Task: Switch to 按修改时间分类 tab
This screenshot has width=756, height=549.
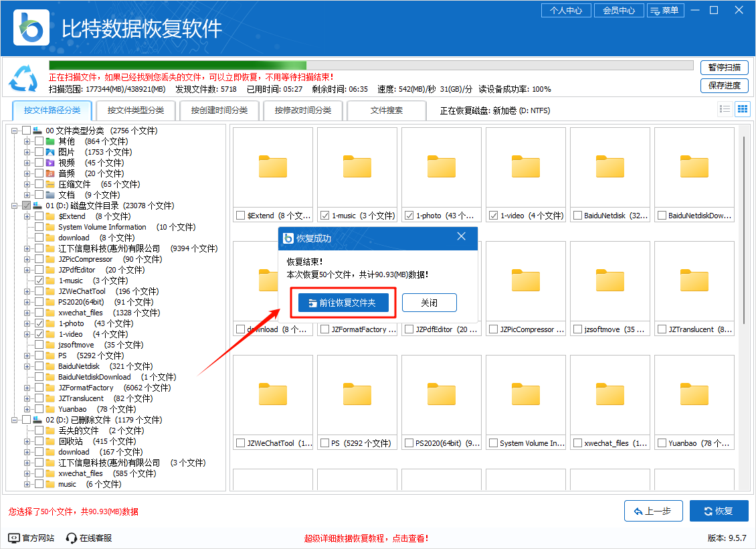Action: point(303,110)
